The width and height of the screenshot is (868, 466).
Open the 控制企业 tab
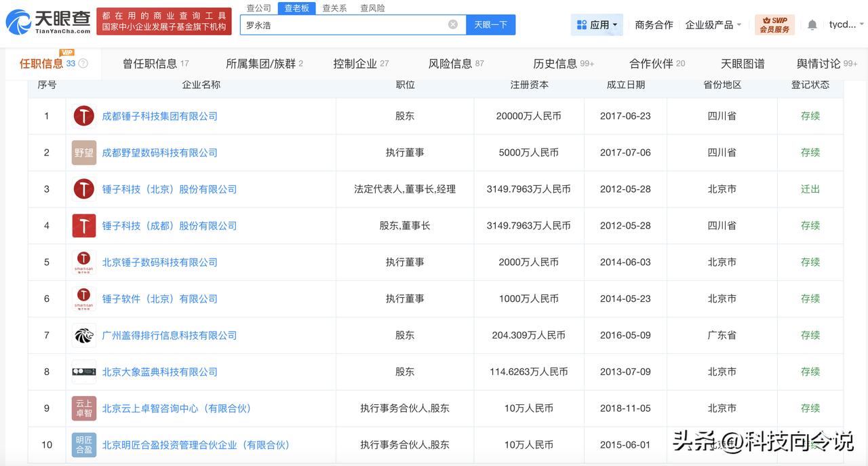point(361,64)
